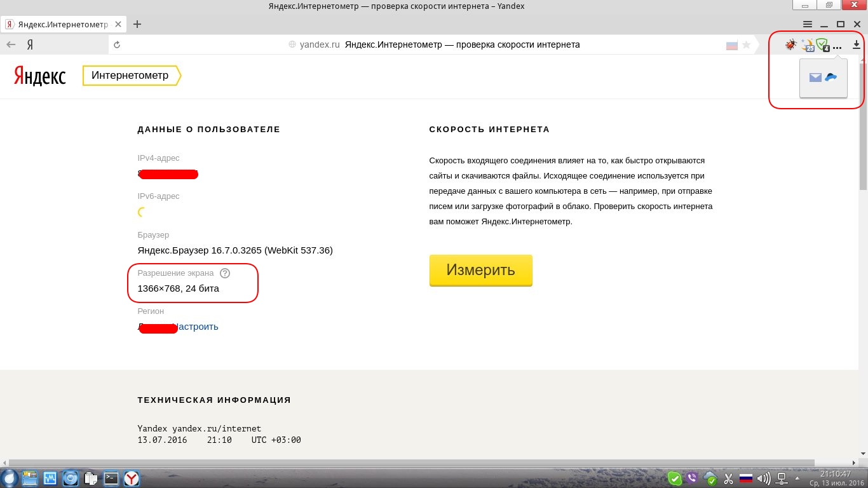This screenshot has height=488, width=868.
Task: Click the Yandex Browser taskbar icon
Action: (x=132, y=478)
